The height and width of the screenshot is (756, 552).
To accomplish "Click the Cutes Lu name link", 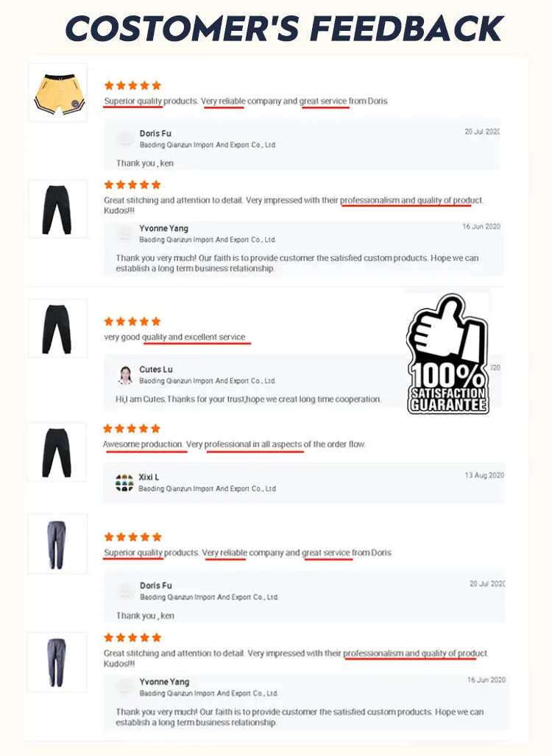I will [x=156, y=369].
